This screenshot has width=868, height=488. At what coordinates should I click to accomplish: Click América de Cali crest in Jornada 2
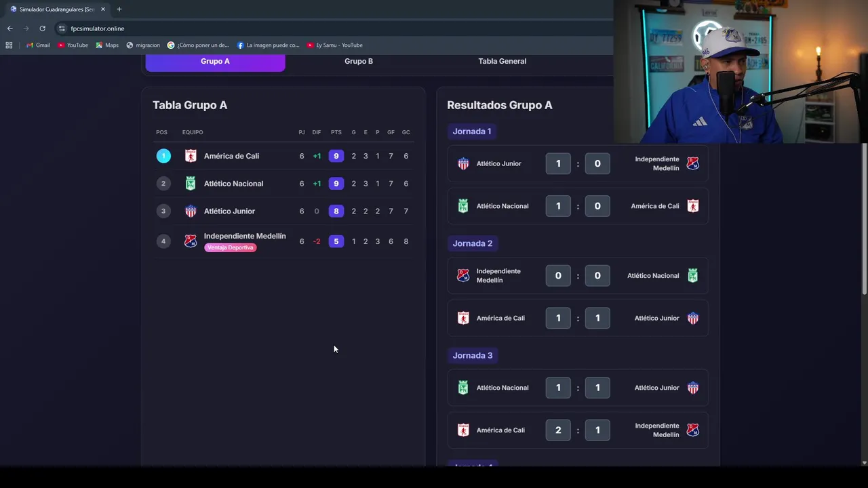click(463, 318)
